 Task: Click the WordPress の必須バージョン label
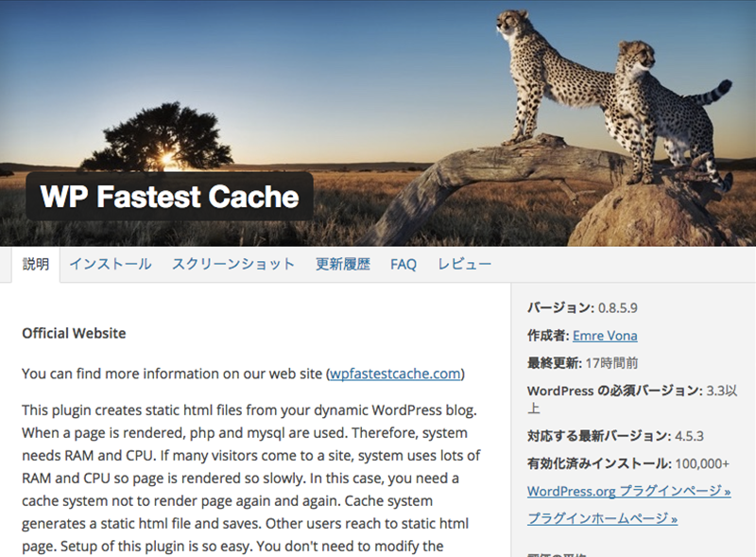click(x=615, y=391)
